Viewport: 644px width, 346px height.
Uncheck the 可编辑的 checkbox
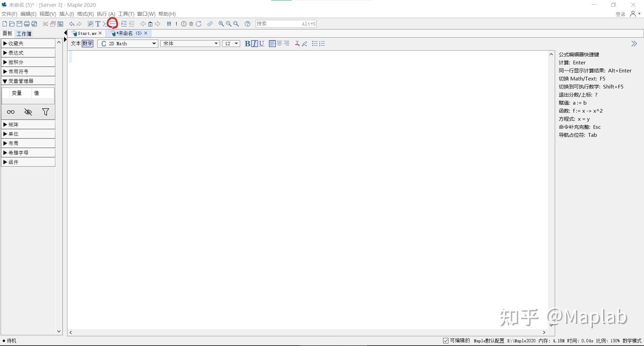tap(446, 341)
